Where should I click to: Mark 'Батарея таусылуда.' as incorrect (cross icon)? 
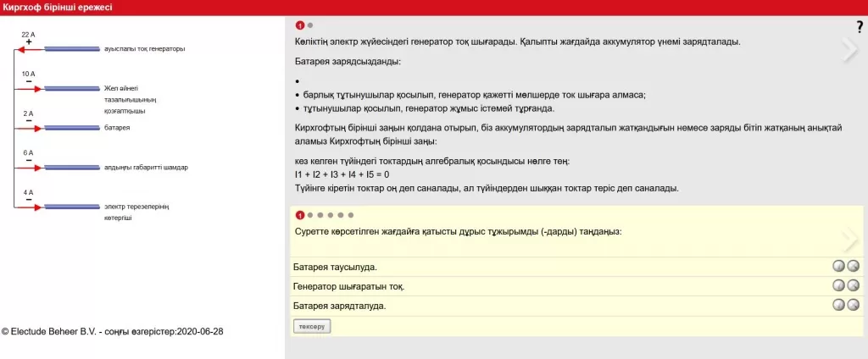coord(853,266)
